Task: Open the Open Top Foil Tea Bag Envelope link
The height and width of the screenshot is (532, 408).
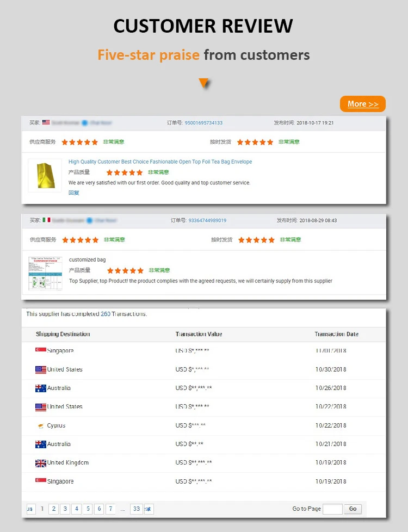Action: click(x=160, y=162)
